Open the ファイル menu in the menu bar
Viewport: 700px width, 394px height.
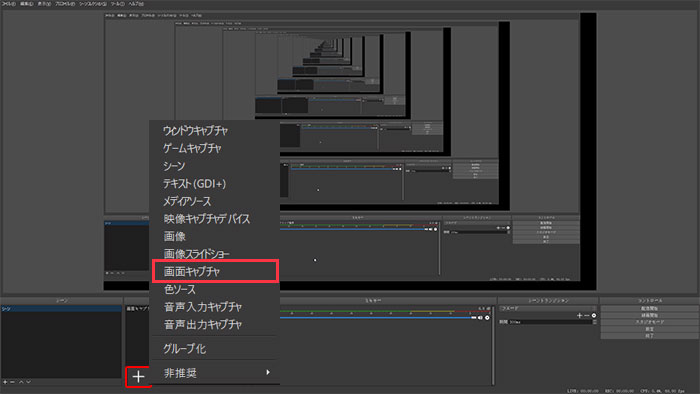[9, 4]
